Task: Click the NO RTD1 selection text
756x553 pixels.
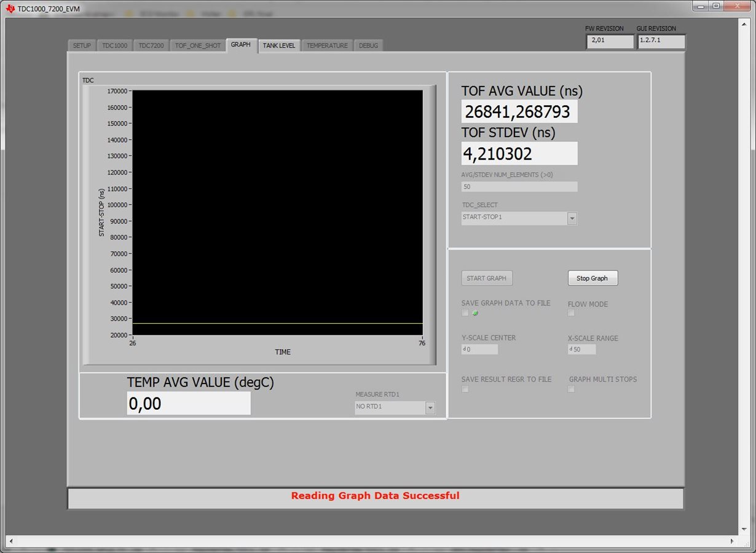Action: click(369, 406)
